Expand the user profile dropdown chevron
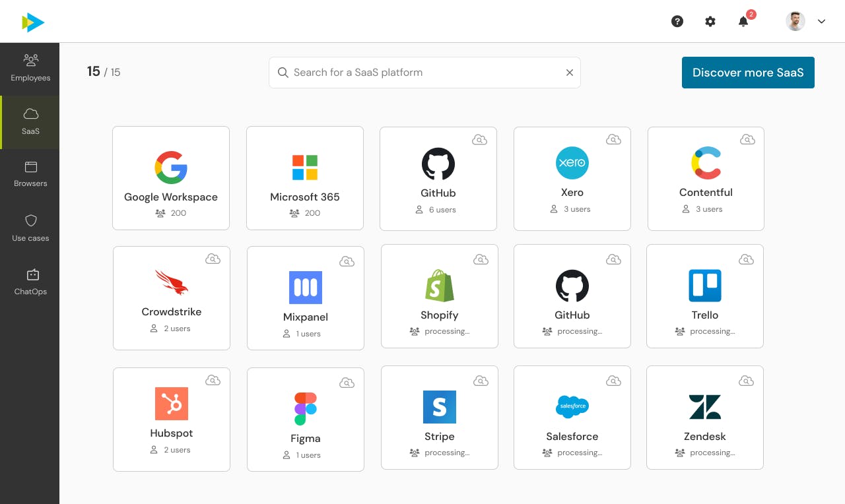The width and height of the screenshot is (845, 504). click(821, 21)
